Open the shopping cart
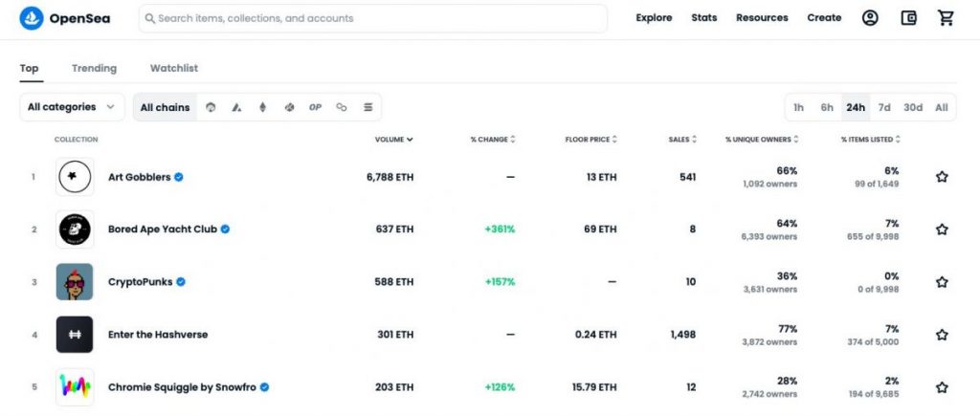 coord(947,18)
